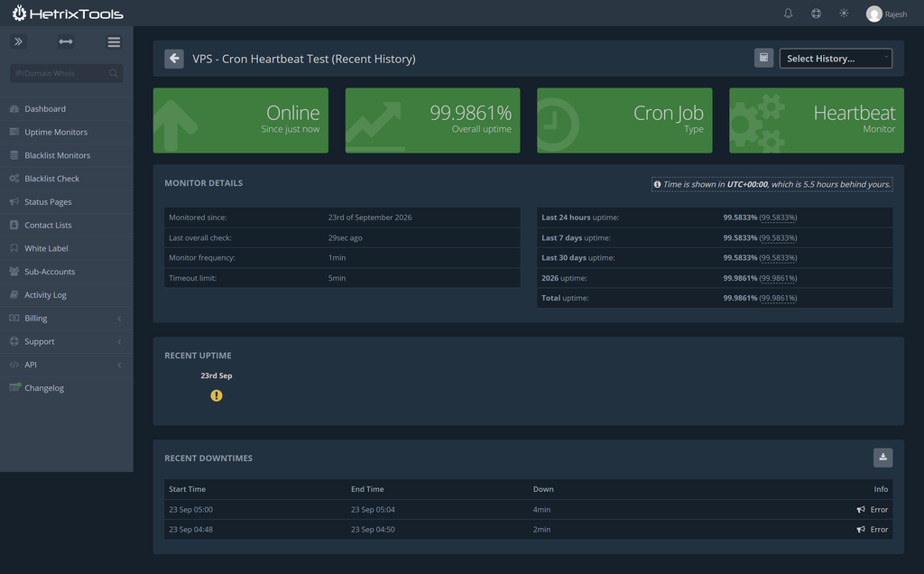Expand the Billing submenu

tap(67, 319)
